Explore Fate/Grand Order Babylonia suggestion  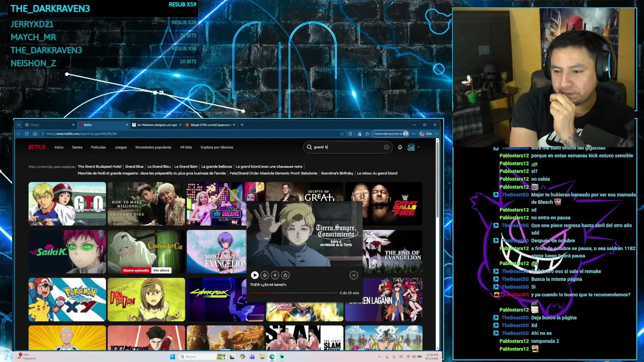coord(273,173)
